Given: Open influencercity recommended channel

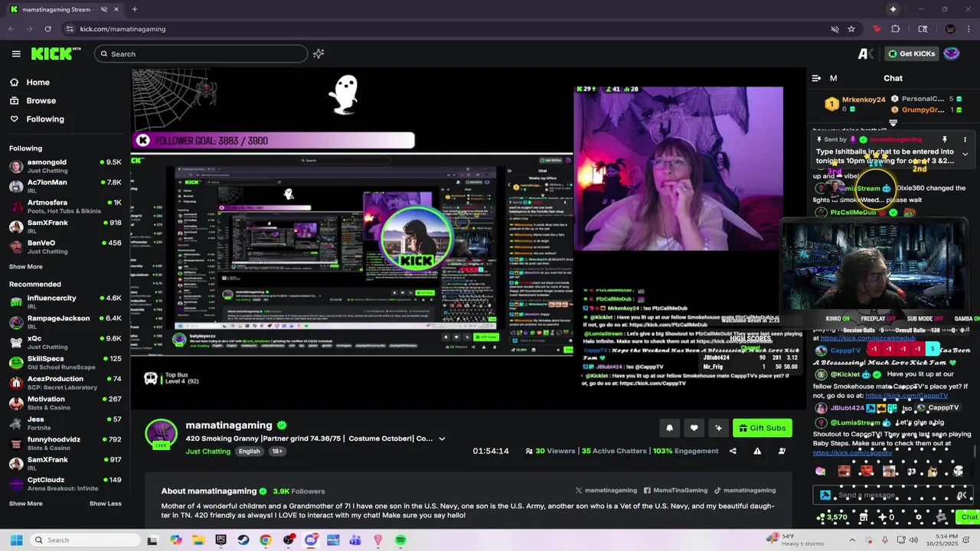Looking at the screenshot, I should [x=65, y=302].
